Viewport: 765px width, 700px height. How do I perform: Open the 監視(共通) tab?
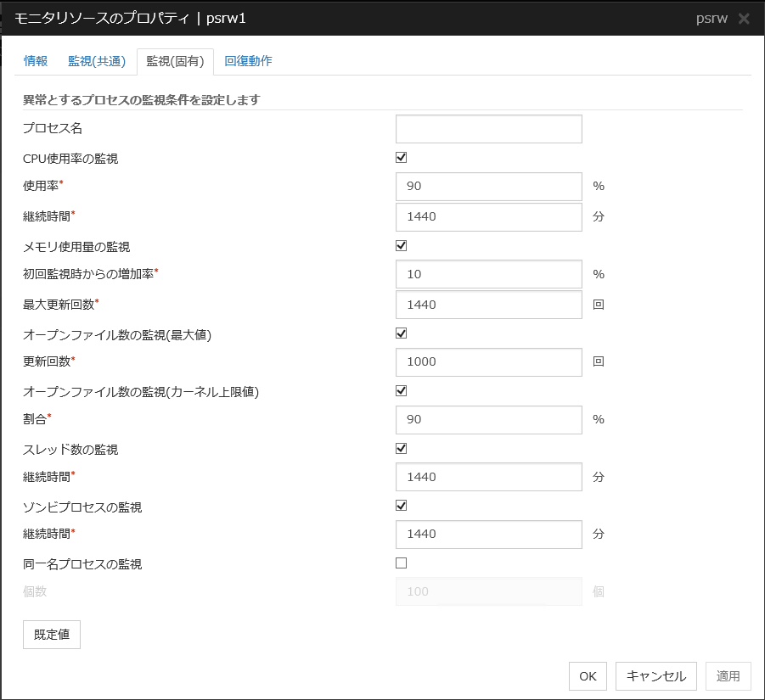pyautogui.click(x=96, y=61)
